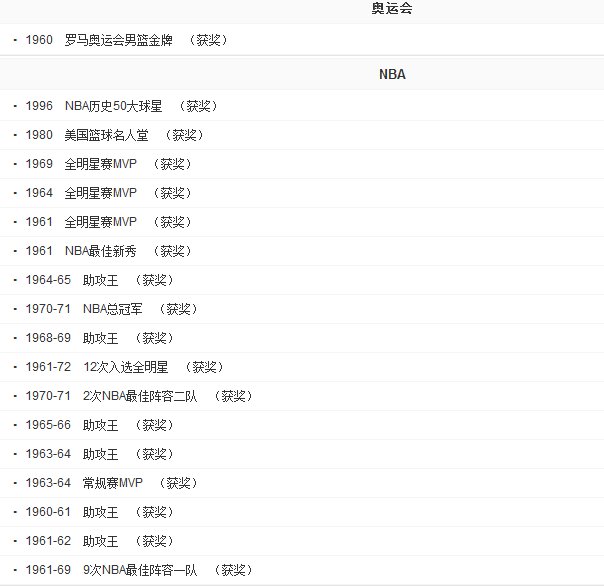Click the 1963-64 助攻王 row
604x587 pixels.
tap(302, 454)
